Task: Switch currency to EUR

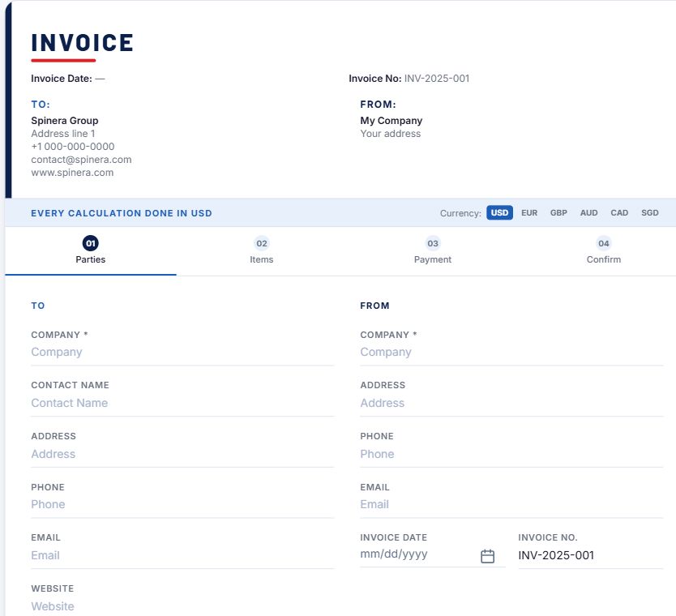Action: tap(529, 212)
